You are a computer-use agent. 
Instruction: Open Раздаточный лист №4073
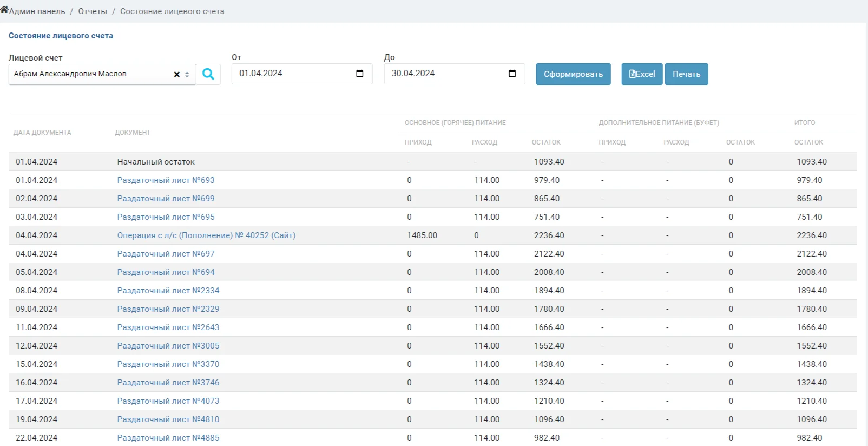point(168,401)
